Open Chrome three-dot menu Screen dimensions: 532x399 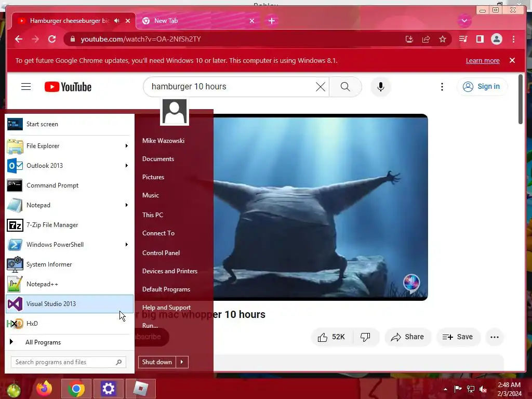pyautogui.click(x=514, y=39)
